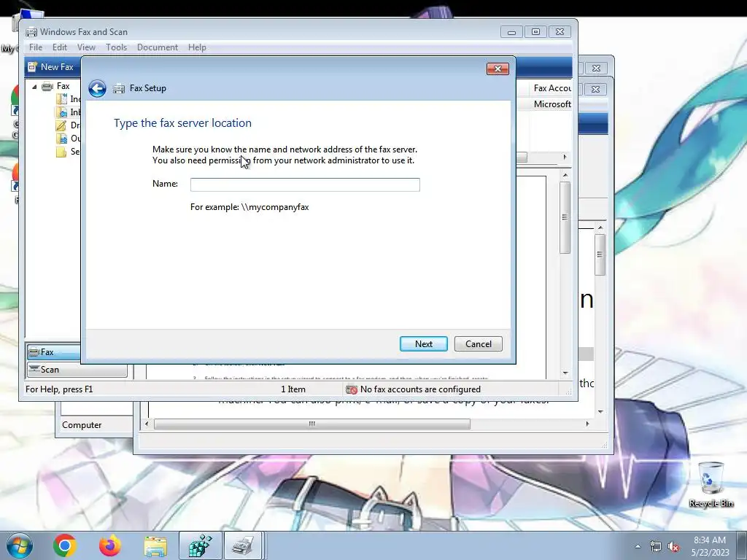Select the Incoming folder icon
The image size is (747, 560).
[x=61, y=99]
